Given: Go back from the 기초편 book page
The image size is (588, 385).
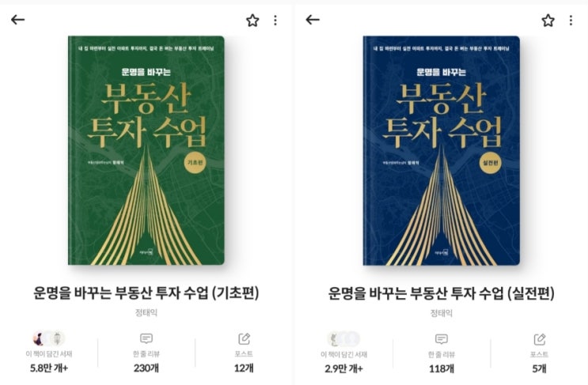Looking at the screenshot, I should [x=17, y=20].
